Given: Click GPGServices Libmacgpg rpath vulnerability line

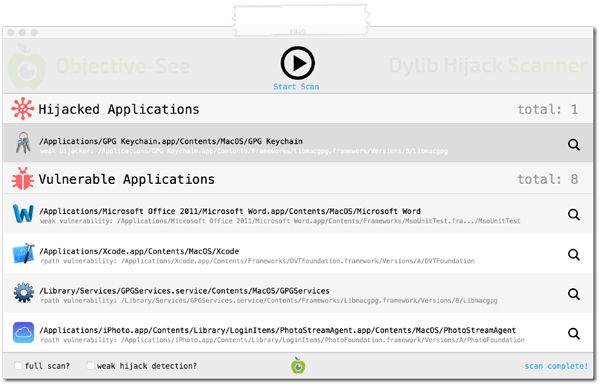Looking at the screenshot, I should 269,301.
